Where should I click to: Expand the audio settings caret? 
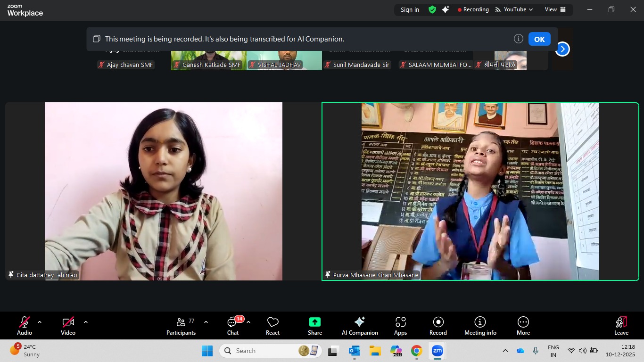pos(40,322)
